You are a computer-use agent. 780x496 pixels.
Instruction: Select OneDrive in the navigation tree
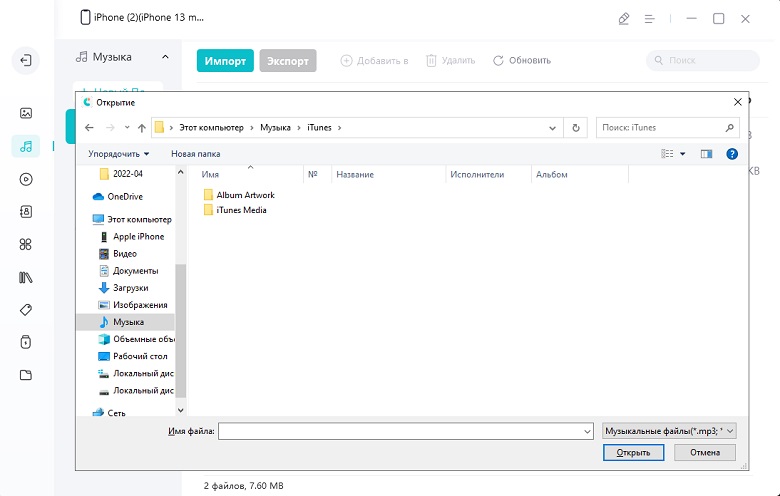pos(118,197)
